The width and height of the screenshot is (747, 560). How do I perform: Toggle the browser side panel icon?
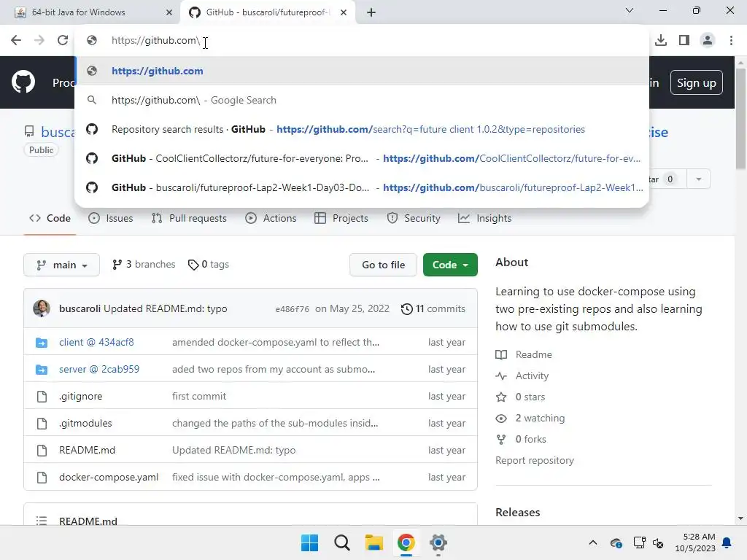(684, 40)
